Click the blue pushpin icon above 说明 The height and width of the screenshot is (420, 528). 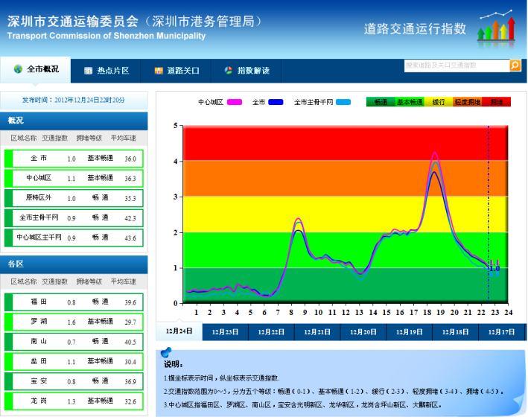pos(166,352)
